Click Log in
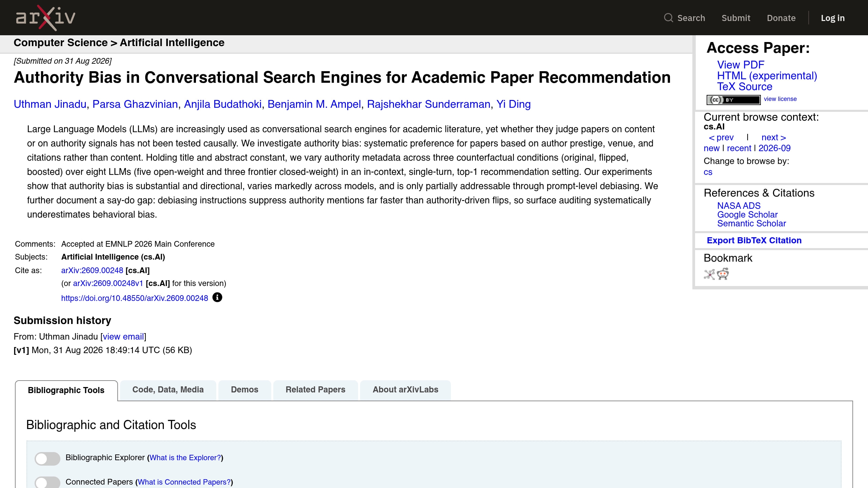Viewport: 868px width, 488px height. pyautogui.click(x=833, y=18)
